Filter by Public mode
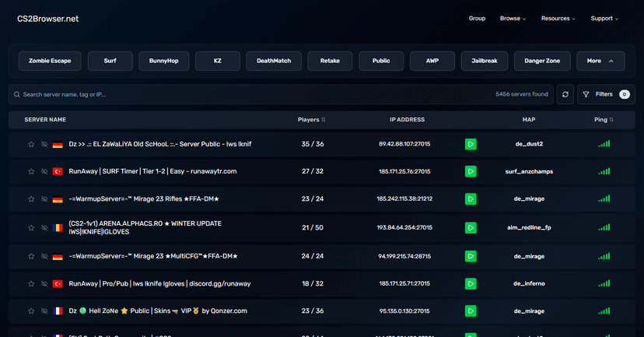The height and width of the screenshot is (337, 644). [x=381, y=61]
